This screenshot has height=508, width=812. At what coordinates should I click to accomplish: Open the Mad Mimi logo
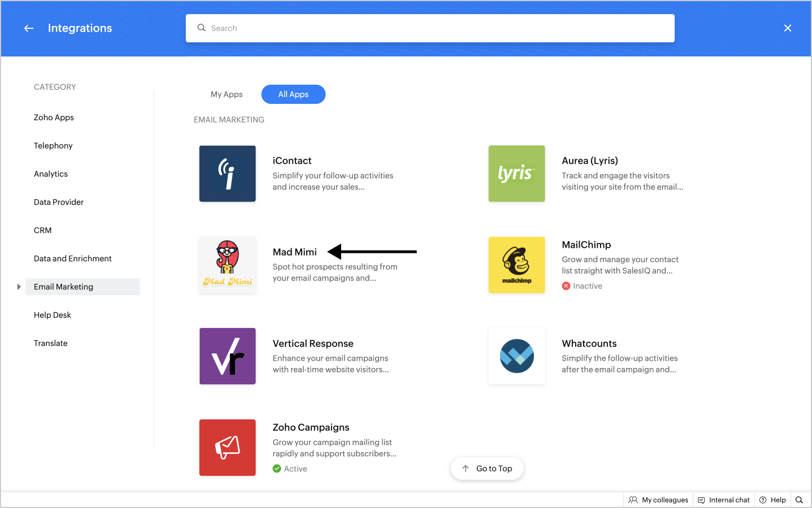pos(227,265)
